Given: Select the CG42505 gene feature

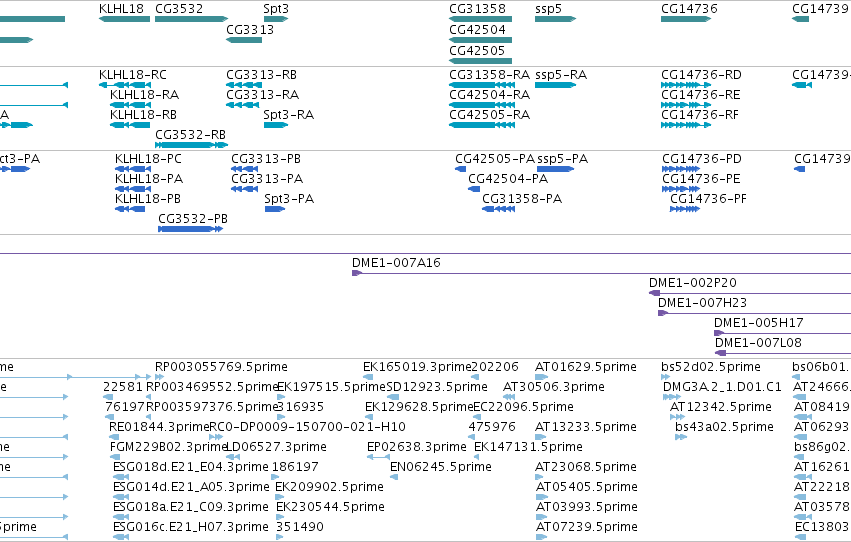Looking at the screenshot, I should (481, 61).
